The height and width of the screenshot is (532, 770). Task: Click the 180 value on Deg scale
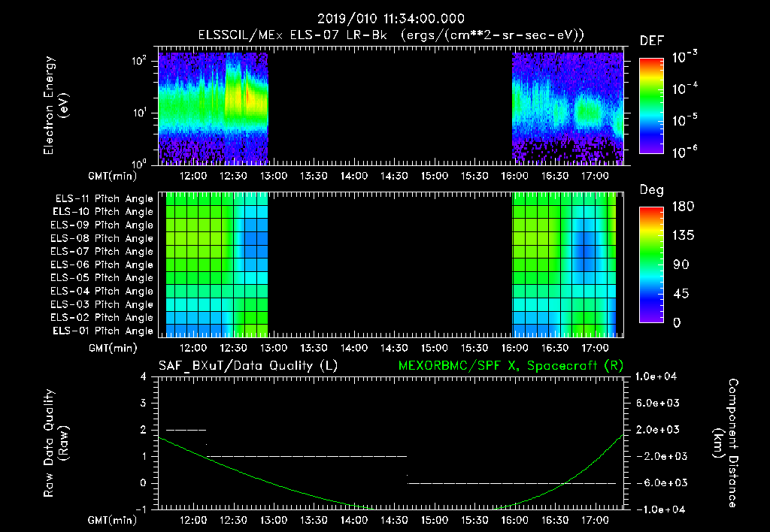click(683, 207)
